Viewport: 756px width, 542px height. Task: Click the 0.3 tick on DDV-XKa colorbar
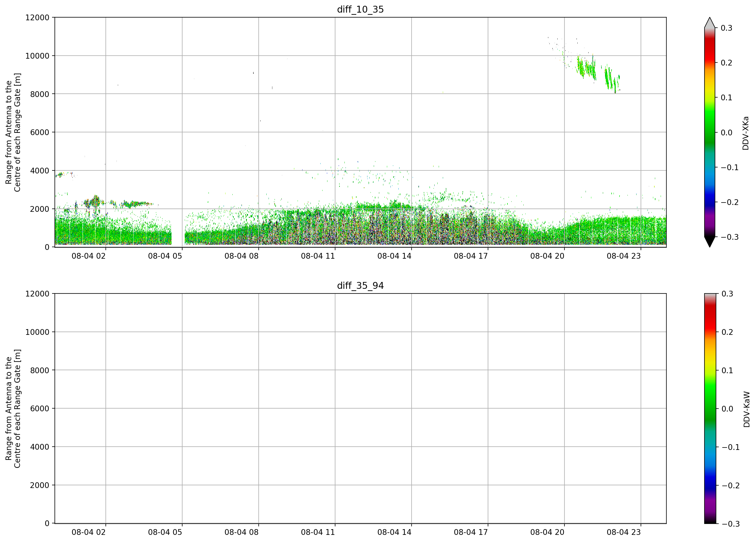click(726, 28)
